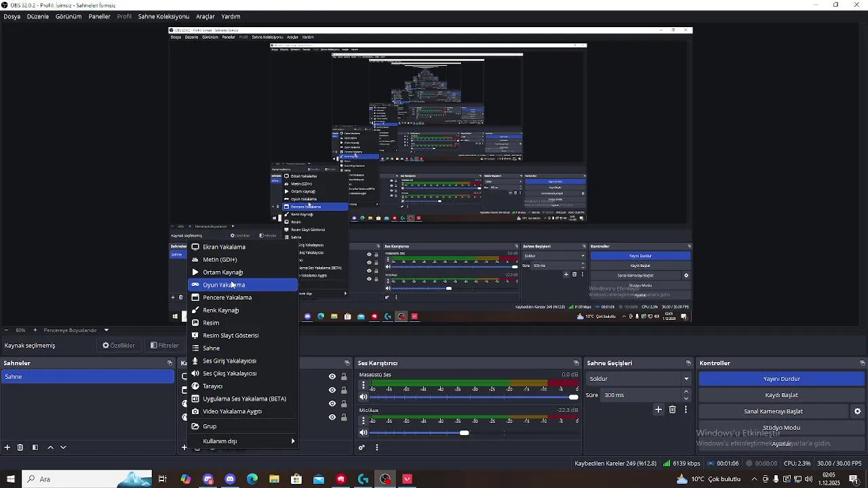Open advanced audio properties gears icon in Ses Karıştırıcı
Viewport: 868px width, 488px height.
(x=361, y=447)
